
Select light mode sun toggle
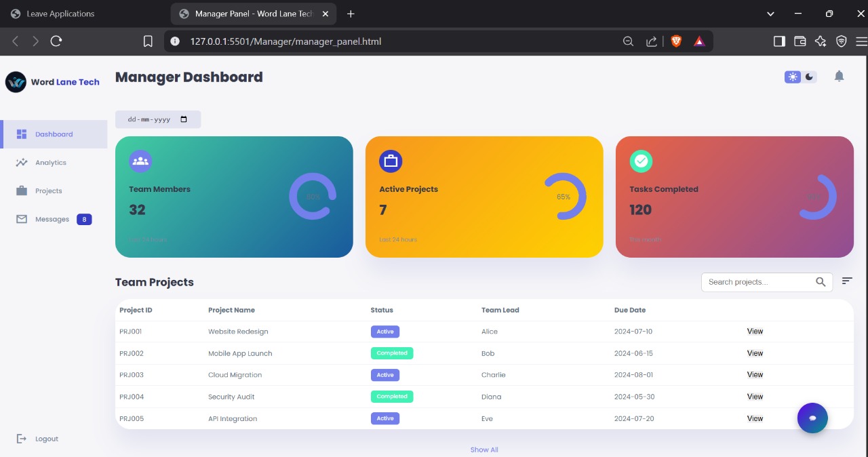[793, 77]
